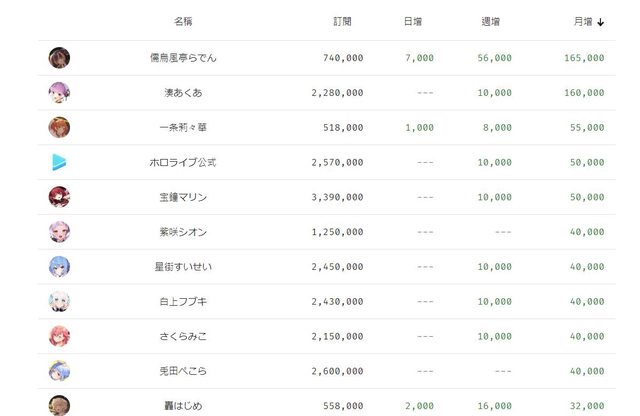Viewport: 640px width, 416px height.
Task: Click 一条莉々華 channel avatar
Action: 59,128
